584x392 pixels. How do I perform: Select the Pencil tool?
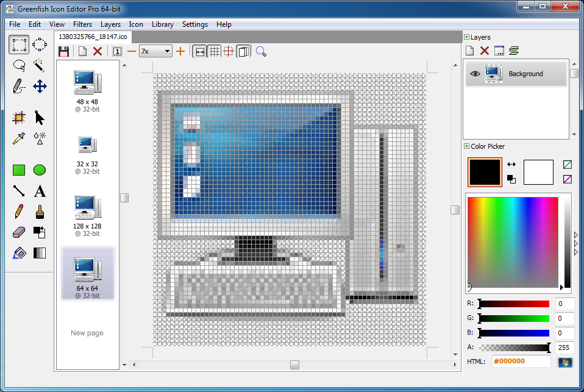(18, 212)
